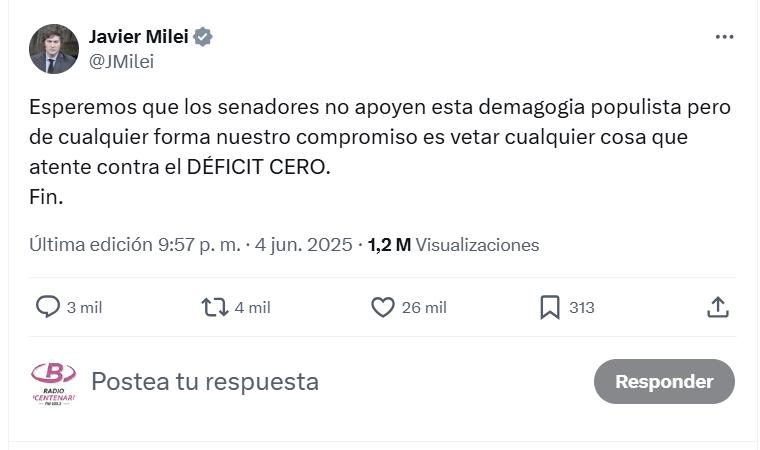Screen dimensions: 760x450
Task: Open the three-dot more options menu
Action: [x=724, y=37]
